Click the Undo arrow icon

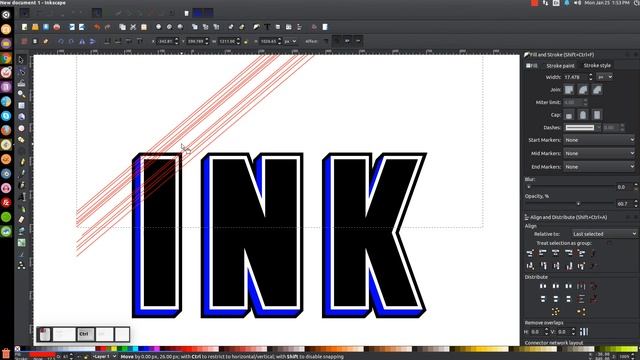click(97, 27)
